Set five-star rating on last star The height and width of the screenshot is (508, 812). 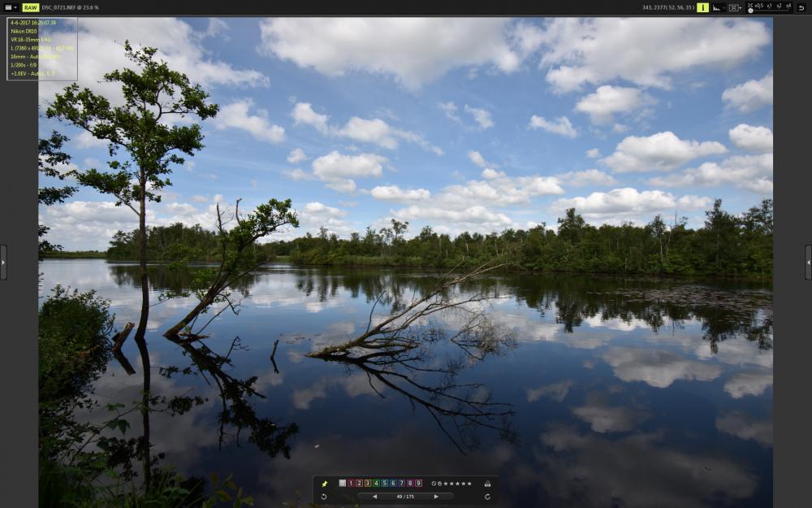[x=469, y=483]
